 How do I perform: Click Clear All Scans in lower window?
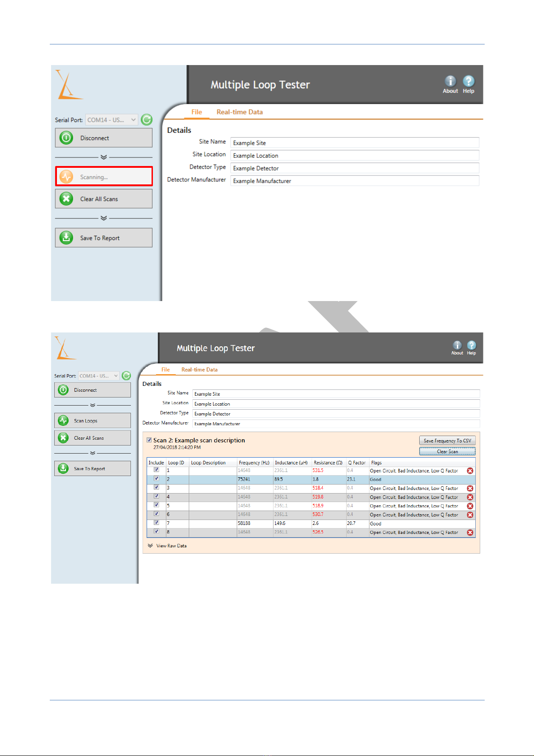93,438
